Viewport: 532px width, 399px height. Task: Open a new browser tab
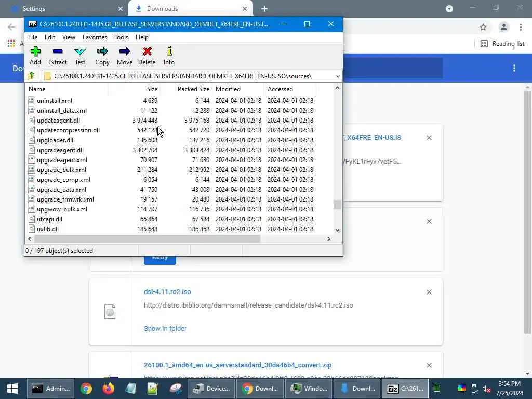[x=264, y=9]
